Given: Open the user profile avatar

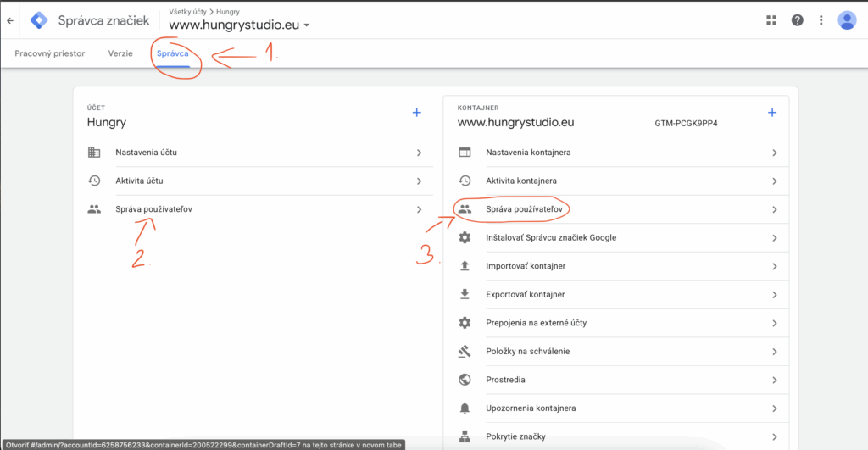Looking at the screenshot, I should tap(847, 20).
